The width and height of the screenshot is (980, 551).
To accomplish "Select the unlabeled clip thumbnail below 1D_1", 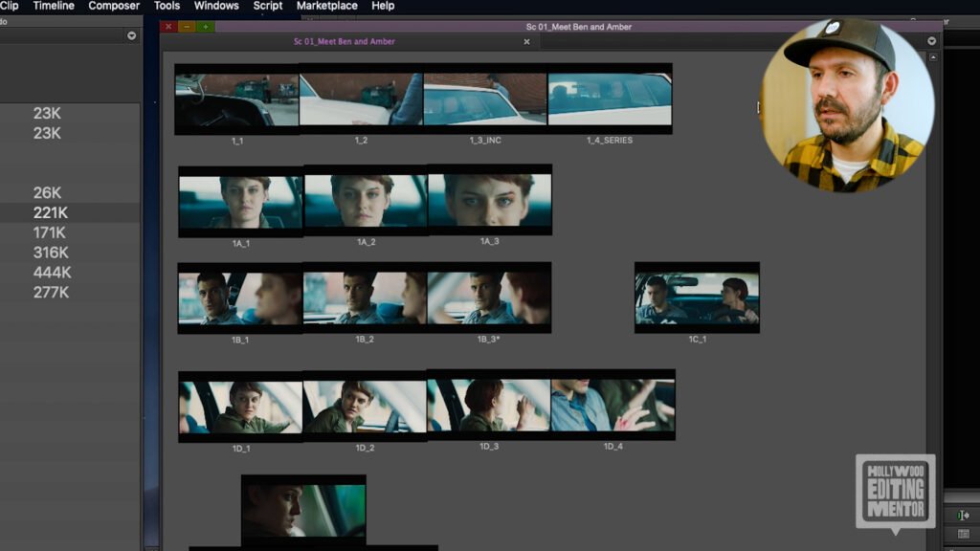I will click(x=303, y=510).
